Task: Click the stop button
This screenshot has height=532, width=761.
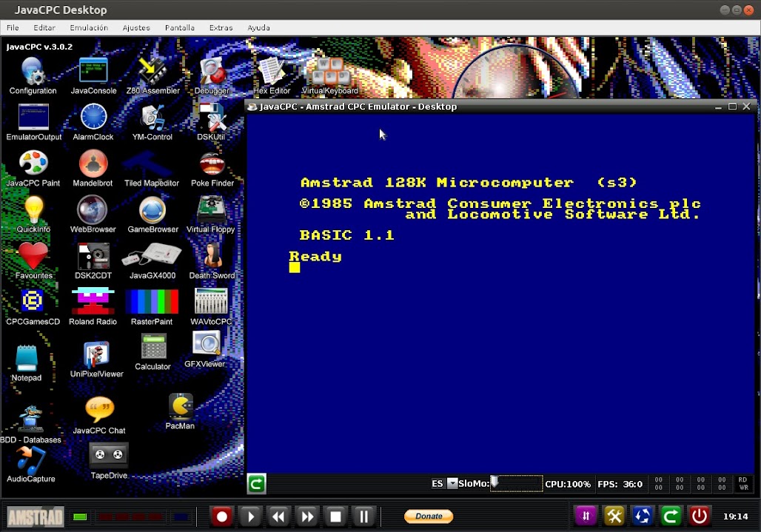Action: click(335, 516)
